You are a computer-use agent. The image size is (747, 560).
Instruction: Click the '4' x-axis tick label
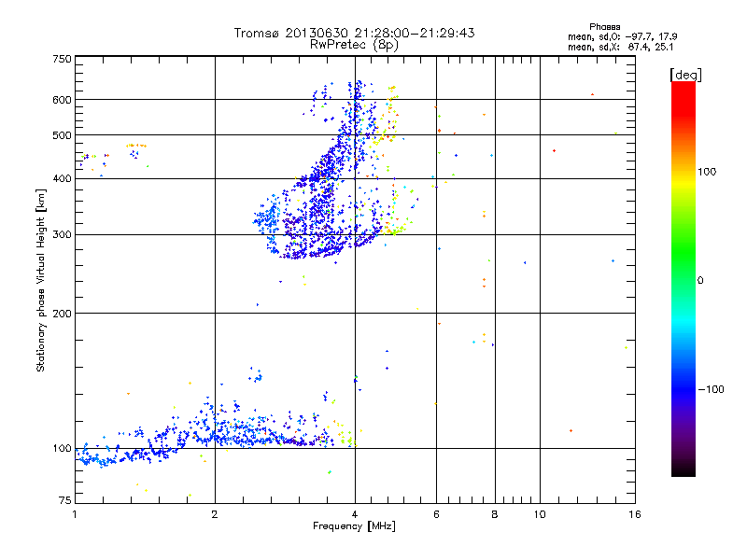[355, 514]
